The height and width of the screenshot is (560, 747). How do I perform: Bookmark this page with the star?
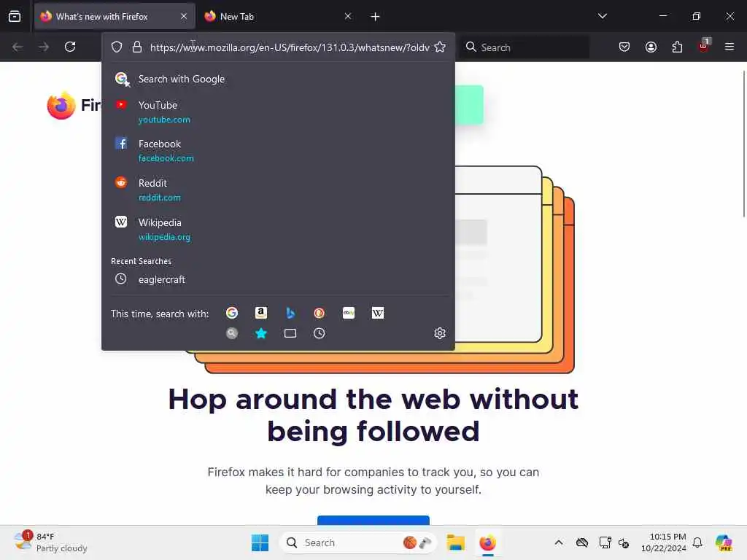pyautogui.click(x=440, y=47)
